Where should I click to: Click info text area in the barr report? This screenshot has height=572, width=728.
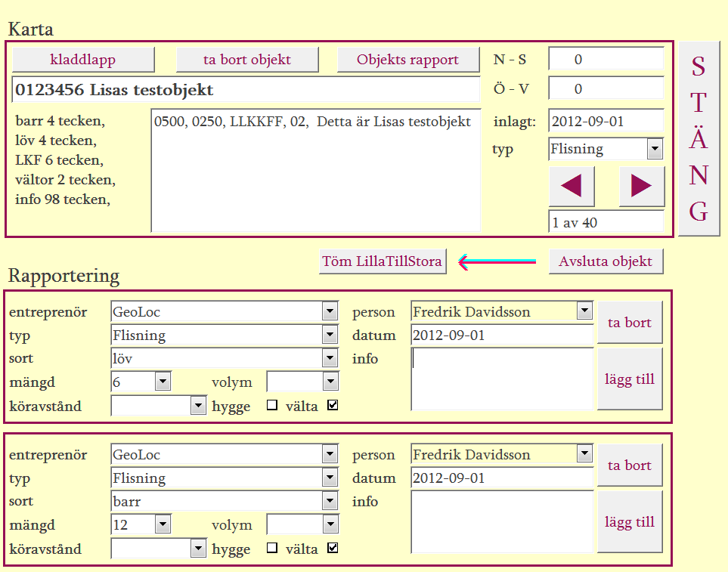(x=503, y=522)
